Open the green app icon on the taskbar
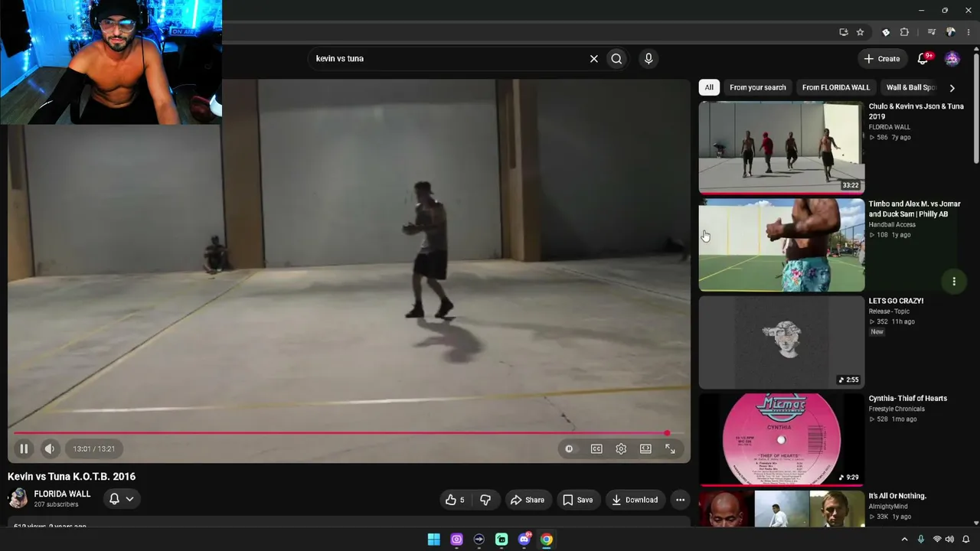 click(x=501, y=540)
